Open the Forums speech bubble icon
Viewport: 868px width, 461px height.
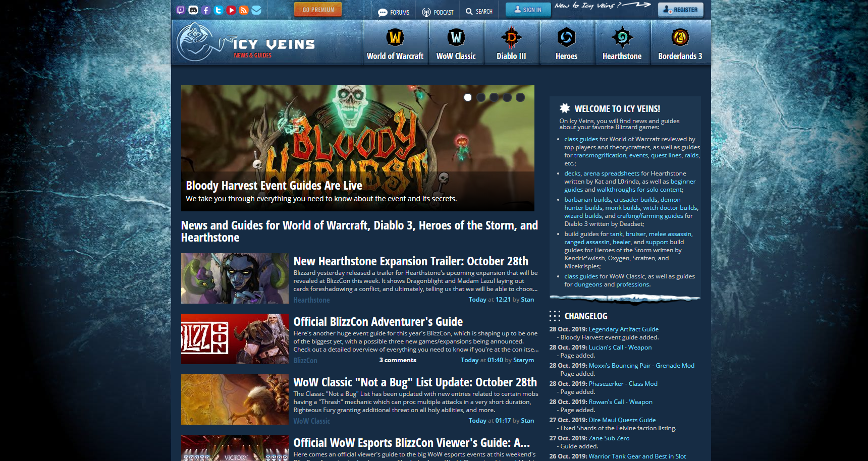tap(383, 12)
